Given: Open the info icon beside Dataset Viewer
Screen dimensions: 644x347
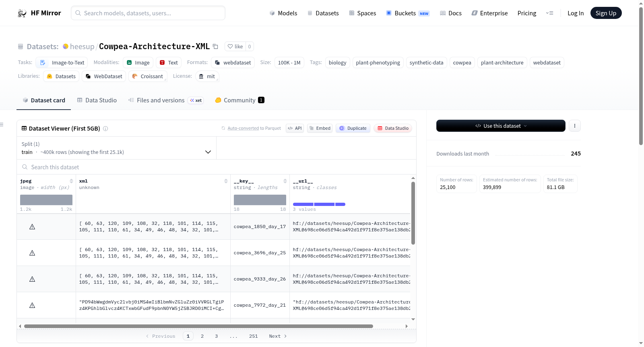Looking at the screenshot, I should point(105,129).
